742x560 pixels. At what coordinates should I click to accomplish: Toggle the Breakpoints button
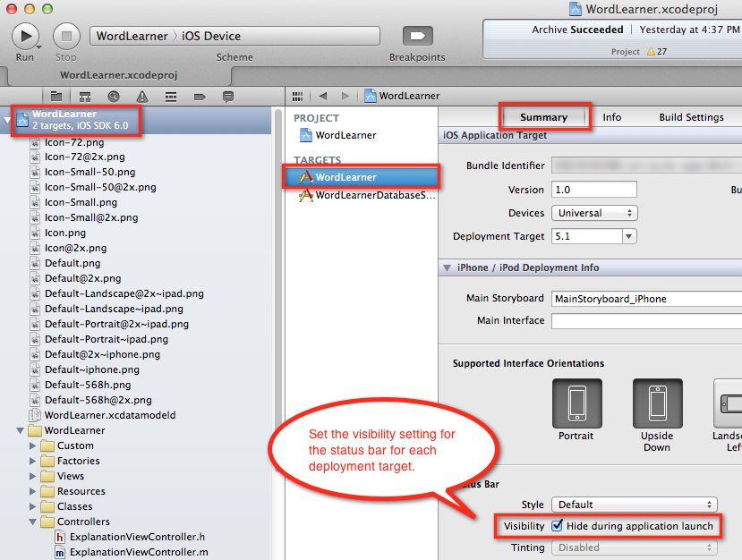point(417,36)
